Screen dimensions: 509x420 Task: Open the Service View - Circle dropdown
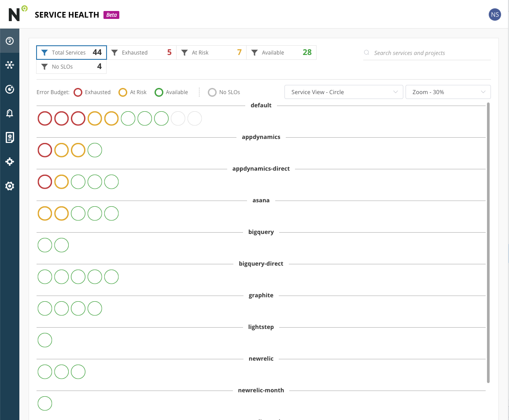coord(344,92)
